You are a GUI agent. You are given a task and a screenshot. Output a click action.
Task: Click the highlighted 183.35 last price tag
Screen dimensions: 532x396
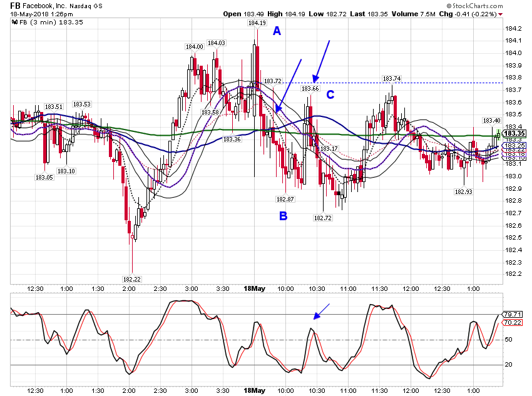tap(514, 133)
